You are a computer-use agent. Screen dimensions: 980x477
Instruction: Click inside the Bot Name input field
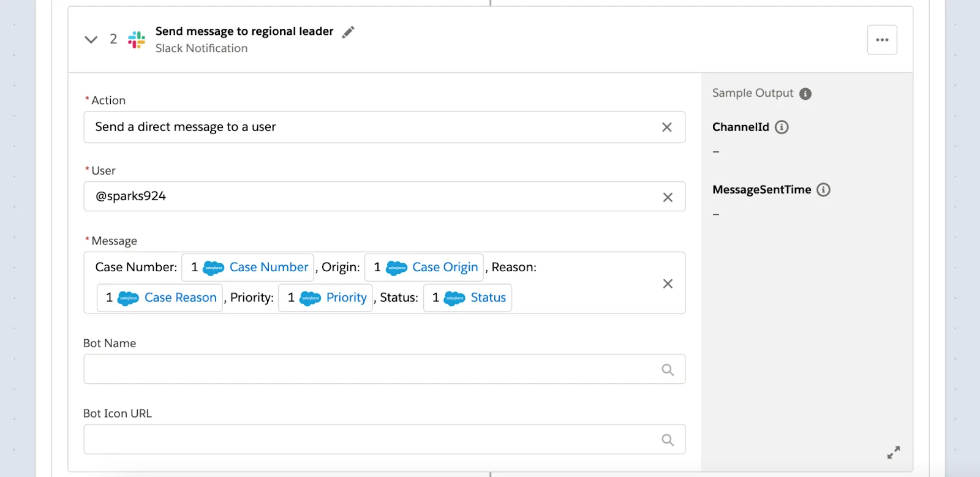click(367, 369)
